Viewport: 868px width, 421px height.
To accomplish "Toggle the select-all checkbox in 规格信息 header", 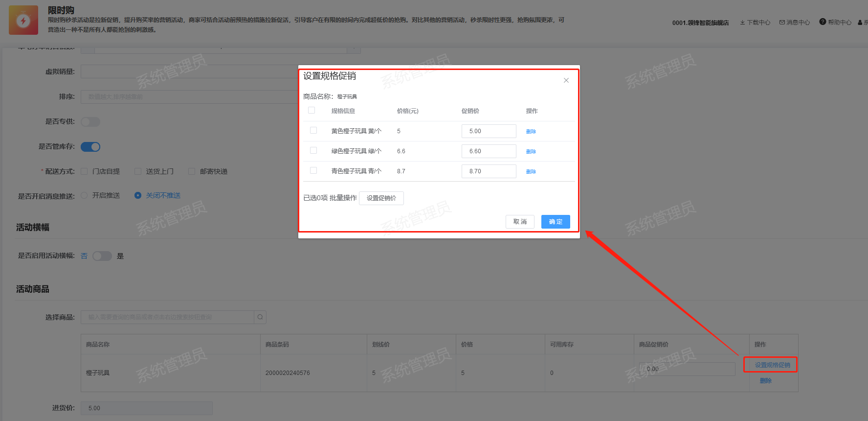I will (x=312, y=111).
